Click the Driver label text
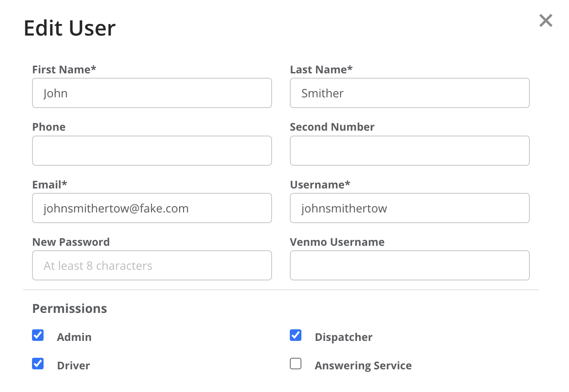The height and width of the screenshot is (392, 569). [73, 365]
